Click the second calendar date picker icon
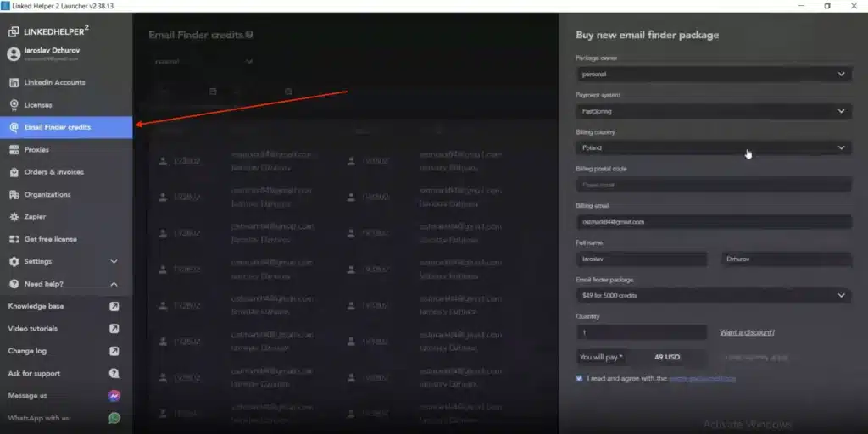Image resolution: width=868 pixels, height=434 pixels. coord(288,92)
